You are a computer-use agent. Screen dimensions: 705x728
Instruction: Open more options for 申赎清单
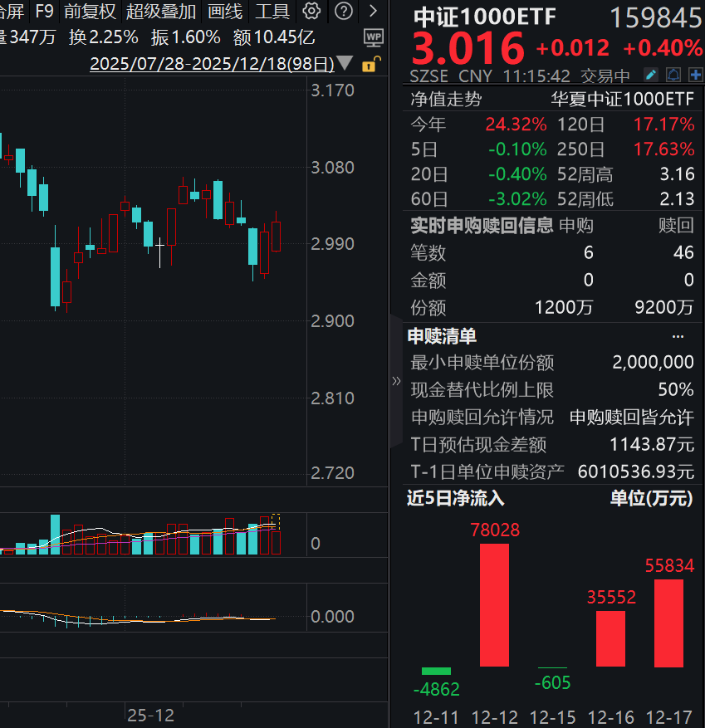point(678,336)
